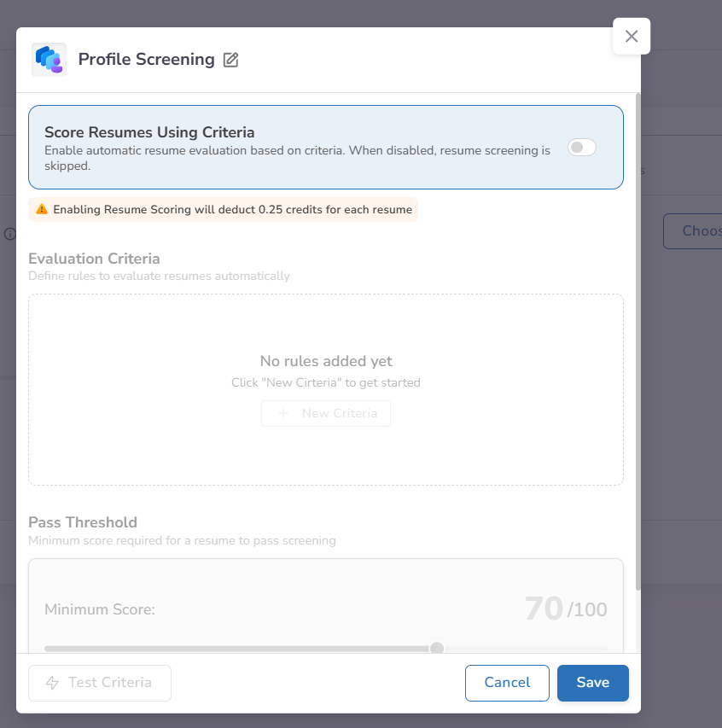Close the Profile Screening dialog

click(631, 36)
